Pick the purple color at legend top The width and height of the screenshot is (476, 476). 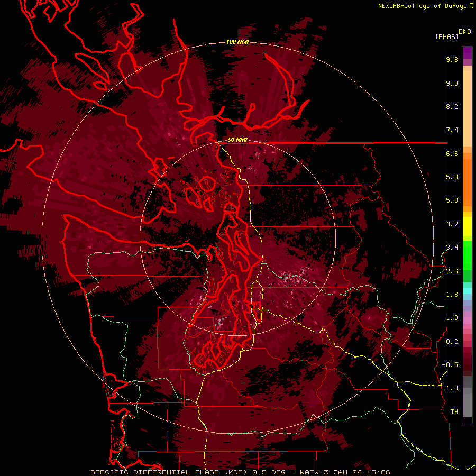point(467,53)
